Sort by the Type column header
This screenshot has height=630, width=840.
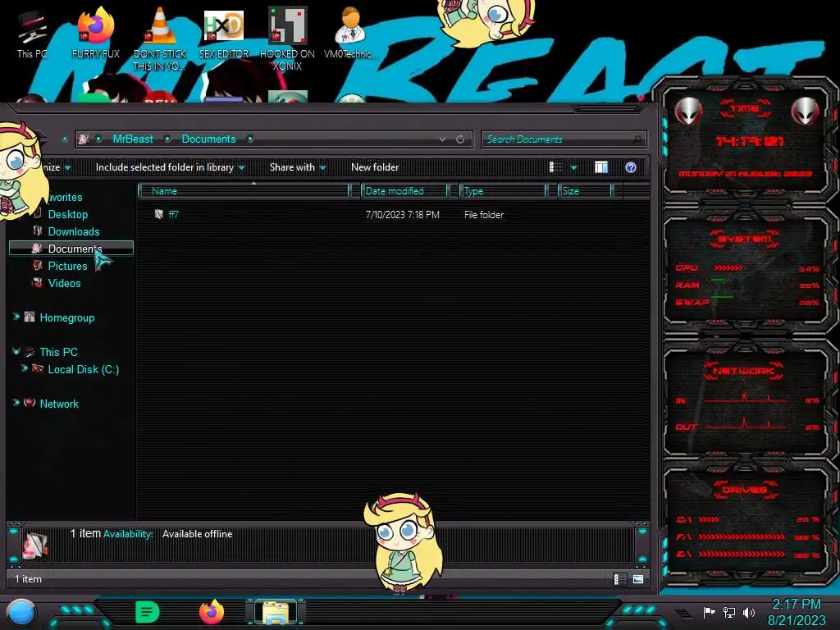[503, 190]
